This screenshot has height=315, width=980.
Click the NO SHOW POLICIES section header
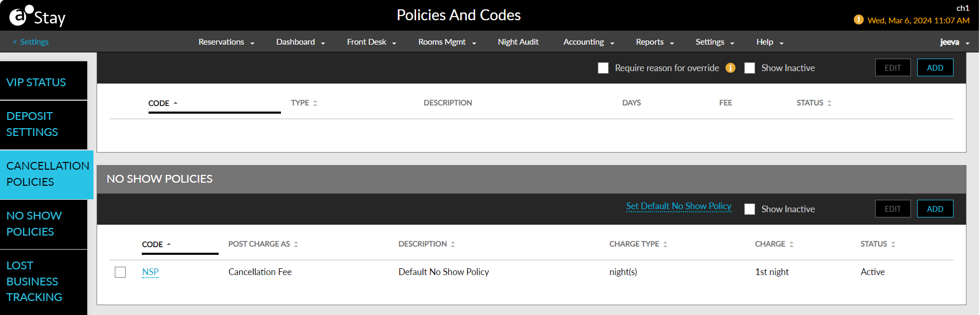[x=159, y=179]
